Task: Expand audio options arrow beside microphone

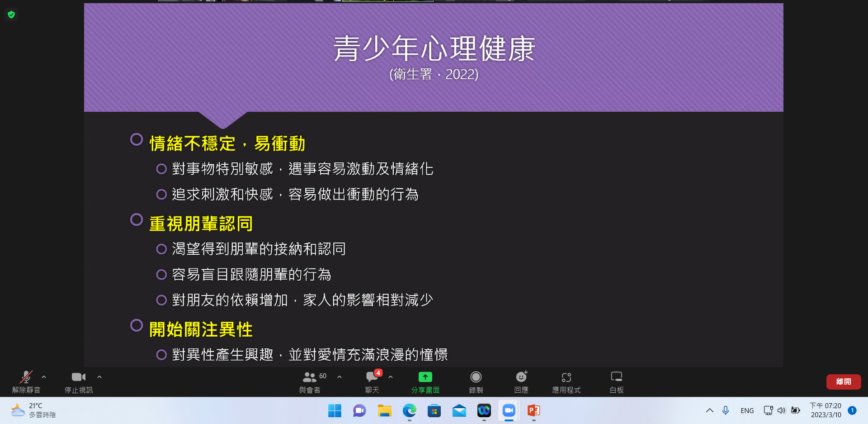Action: (x=44, y=377)
